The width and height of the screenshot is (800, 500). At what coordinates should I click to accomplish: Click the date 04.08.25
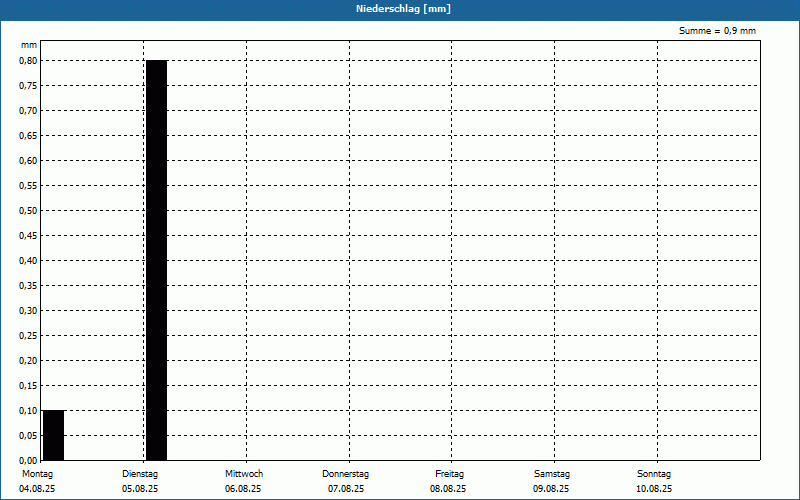click(37, 489)
